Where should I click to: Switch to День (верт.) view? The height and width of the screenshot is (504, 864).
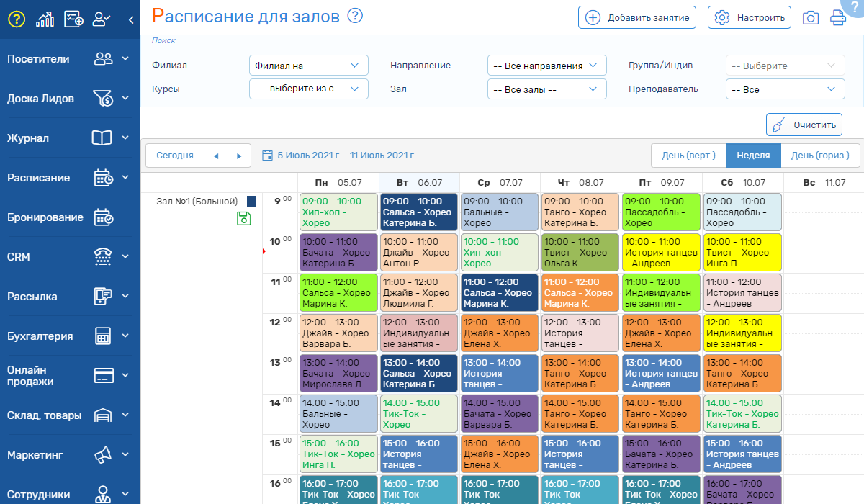click(x=688, y=155)
